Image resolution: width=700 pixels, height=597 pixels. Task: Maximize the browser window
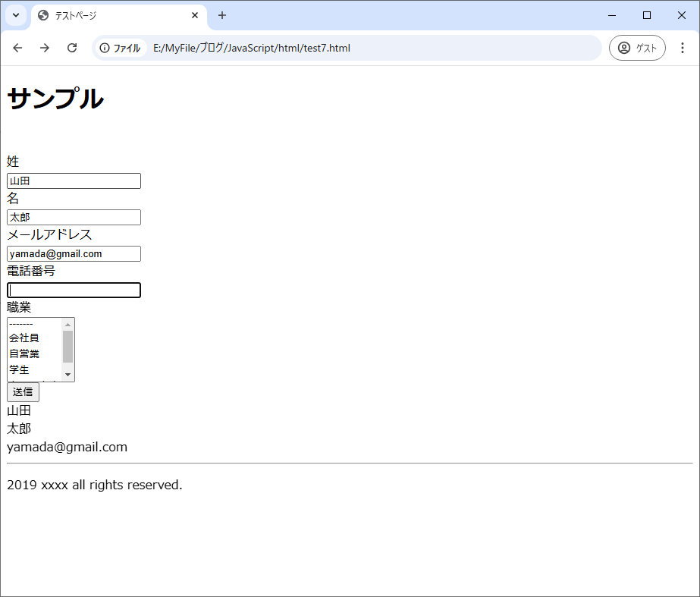(x=646, y=15)
